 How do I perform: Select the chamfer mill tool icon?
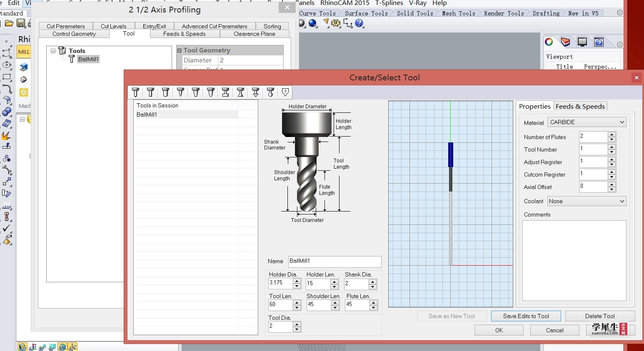(x=210, y=92)
